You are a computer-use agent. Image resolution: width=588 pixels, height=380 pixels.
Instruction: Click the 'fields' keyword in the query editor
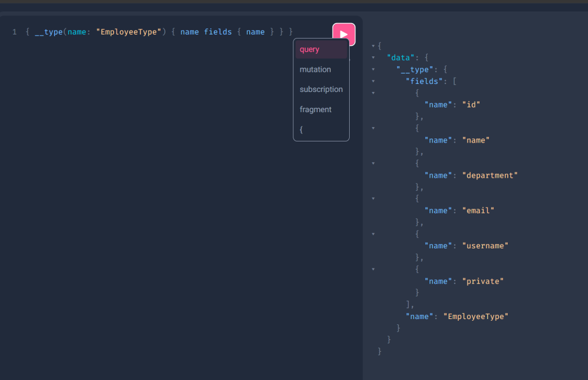[x=218, y=32]
